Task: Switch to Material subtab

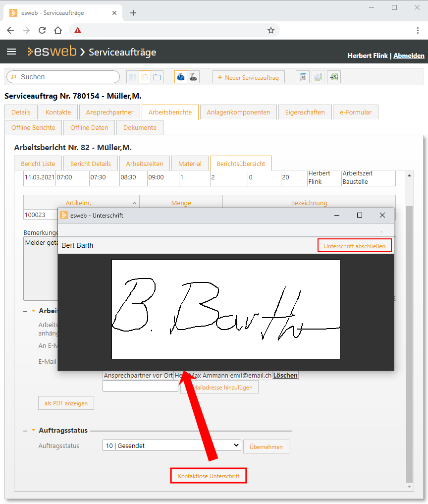Action: click(x=190, y=164)
